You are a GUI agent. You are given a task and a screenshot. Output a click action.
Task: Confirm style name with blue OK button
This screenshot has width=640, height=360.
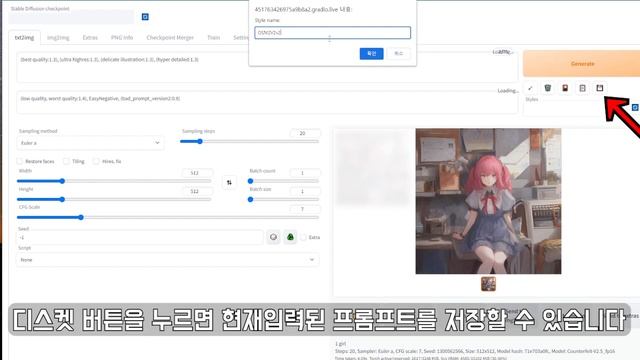coord(371,53)
